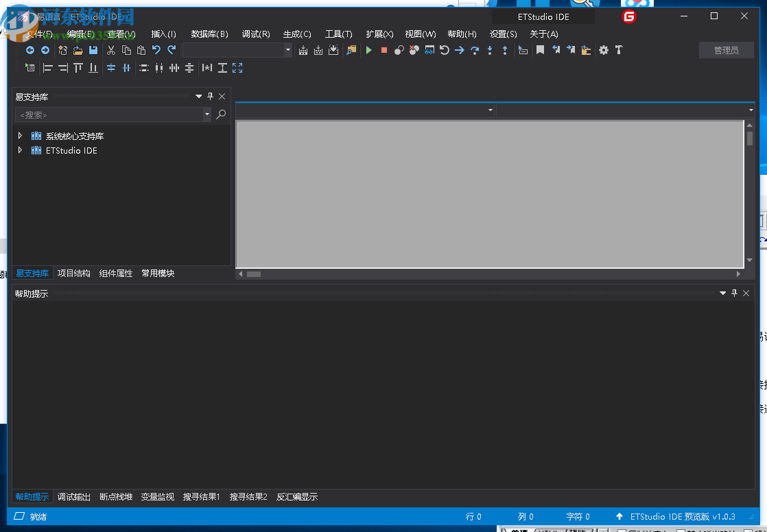Toggle the bookmark icon in the toolbar
Screen dimensions: 767x532
541,50
